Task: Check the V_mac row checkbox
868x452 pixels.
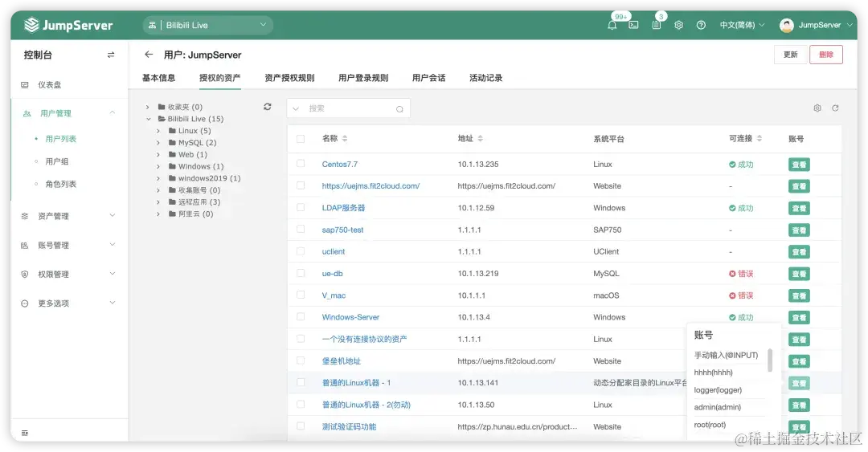Action: pyautogui.click(x=301, y=295)
